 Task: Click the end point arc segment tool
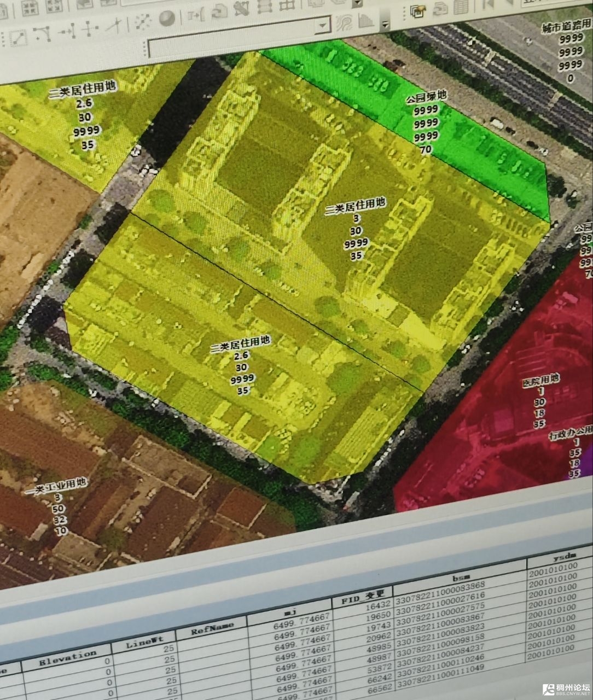pyautogui.click(x=42, y=34)
